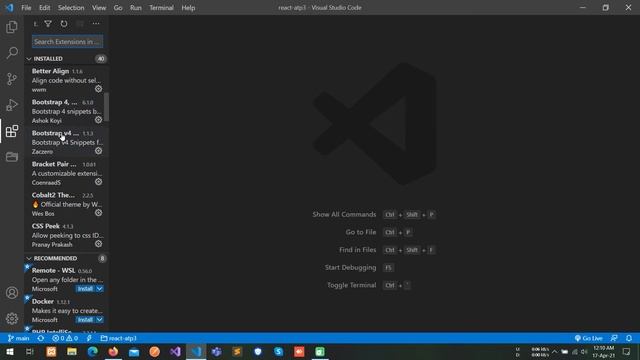The height and width of the screenshot is (360, 640).
Task: Select the Cobalt2 Theme extension entry
Action: click(67, 204)
